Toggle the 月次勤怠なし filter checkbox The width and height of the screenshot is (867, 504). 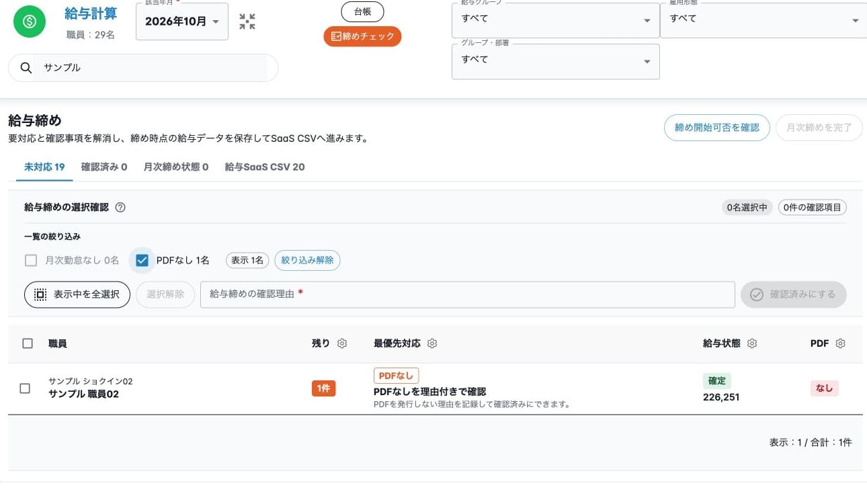(31, 260)
